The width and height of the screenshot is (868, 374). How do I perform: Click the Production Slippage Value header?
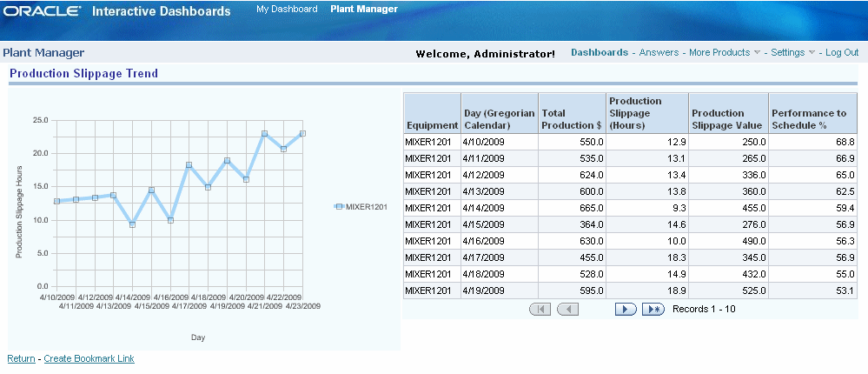(x=728, y=113)
